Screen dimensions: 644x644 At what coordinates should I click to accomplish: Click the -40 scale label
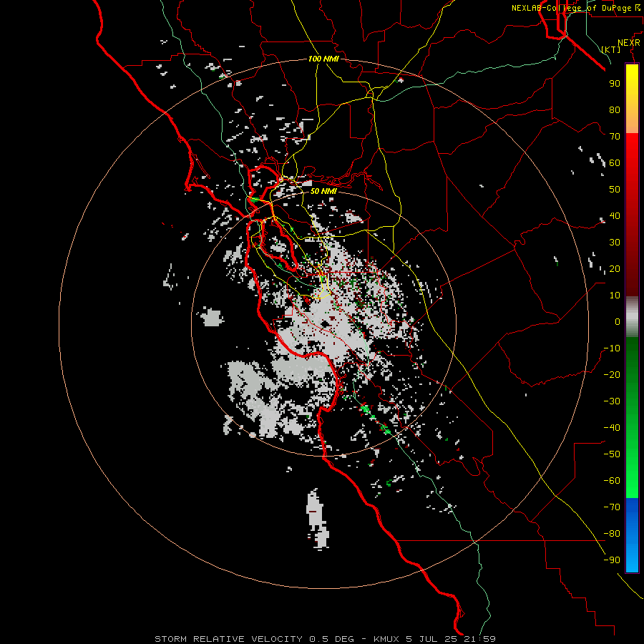(x=612, y=428)
